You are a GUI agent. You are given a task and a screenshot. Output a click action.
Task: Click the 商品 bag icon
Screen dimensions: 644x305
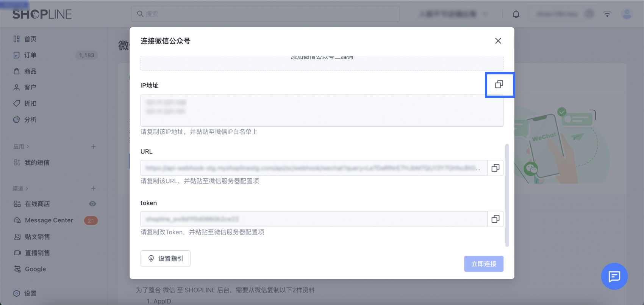point(17,71)
